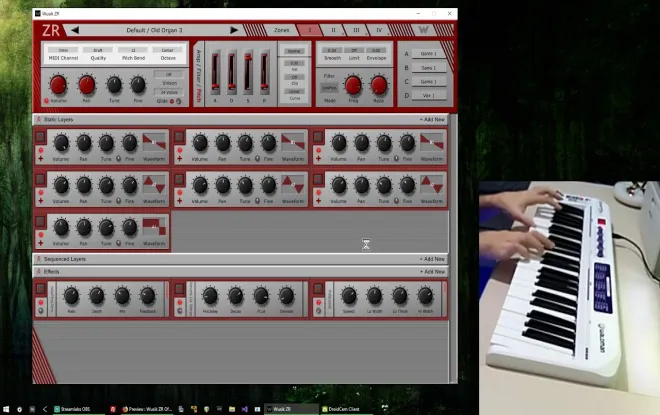Open the Quality Draft selector
The image size is (660, 415).
98,50
